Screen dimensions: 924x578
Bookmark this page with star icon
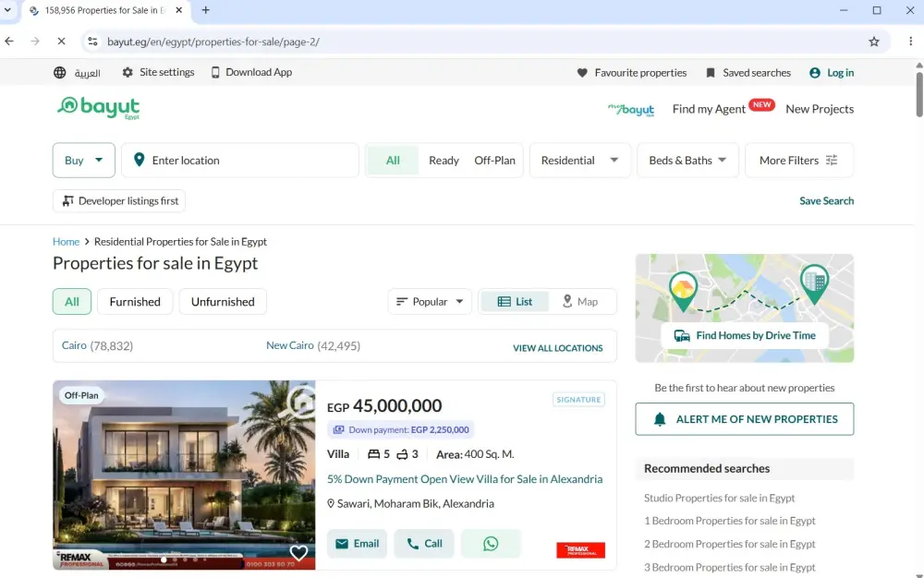tap(874, 42)
